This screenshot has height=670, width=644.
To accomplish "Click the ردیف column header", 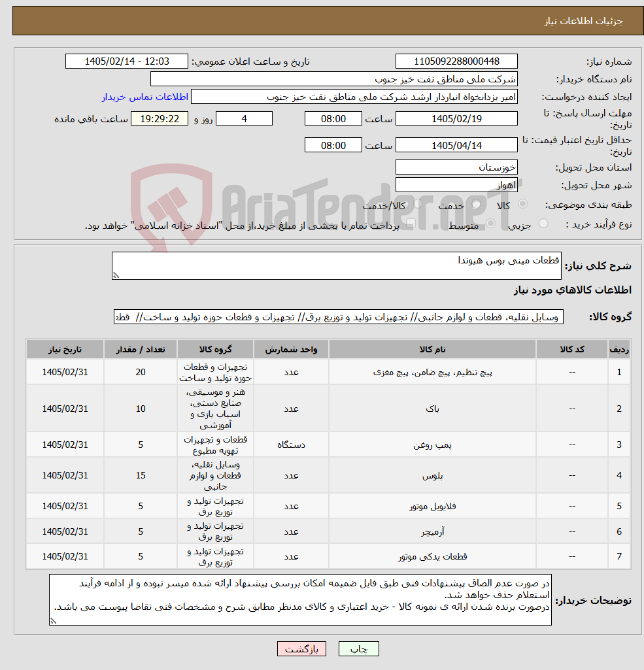I will (619, 350).
